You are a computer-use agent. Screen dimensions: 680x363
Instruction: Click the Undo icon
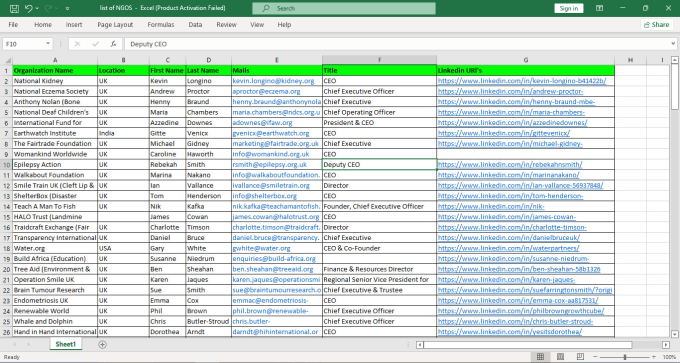click(29, 8)
